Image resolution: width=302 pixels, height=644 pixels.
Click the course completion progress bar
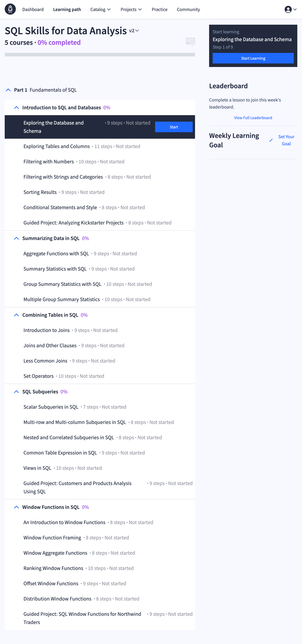point(100,54)
